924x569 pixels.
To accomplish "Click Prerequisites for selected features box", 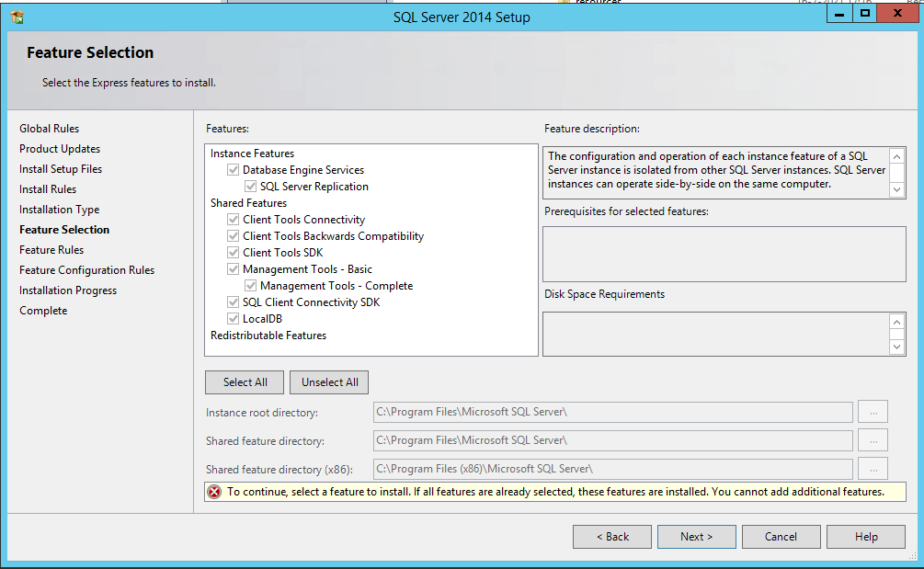I will click(724, 254).
